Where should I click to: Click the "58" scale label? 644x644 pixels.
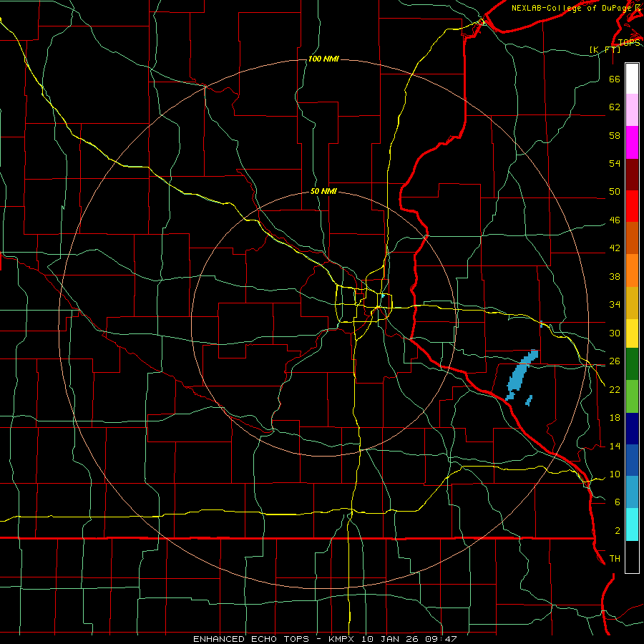pyautogui.click(x=615, y=135)
